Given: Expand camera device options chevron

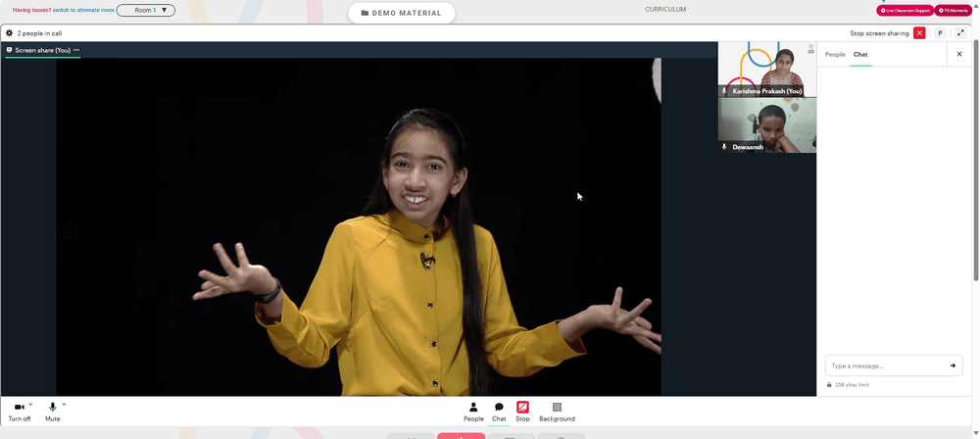Looking at the screenshot, I should pos(30,405).
